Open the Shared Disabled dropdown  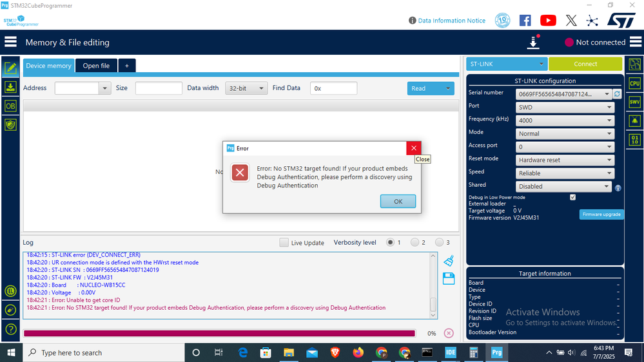coord(563,186)
